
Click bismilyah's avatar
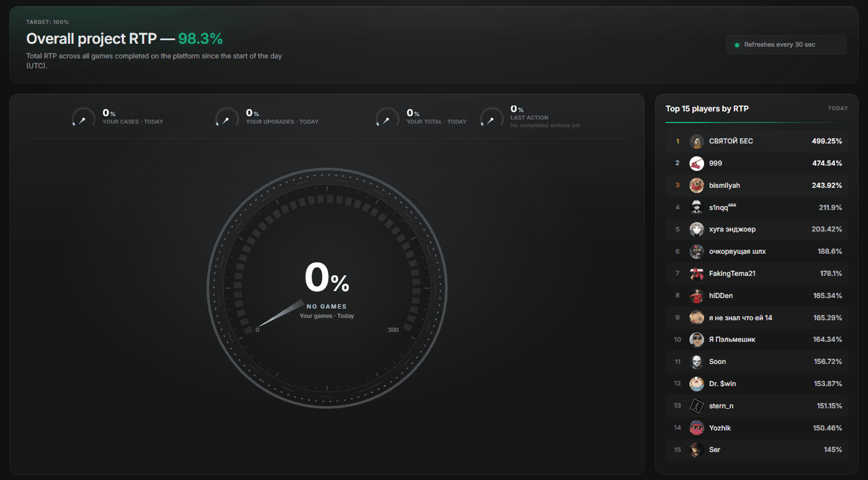(x=696, y=185)
